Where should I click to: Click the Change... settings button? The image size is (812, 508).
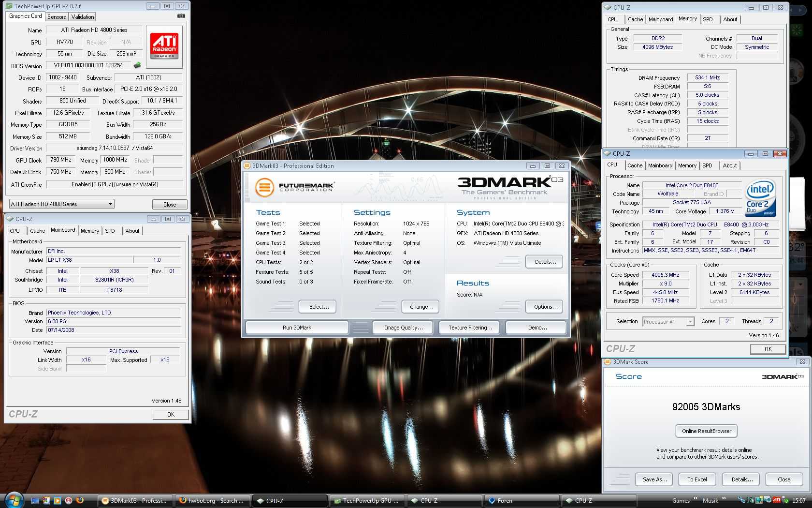(x=421, y=307)
